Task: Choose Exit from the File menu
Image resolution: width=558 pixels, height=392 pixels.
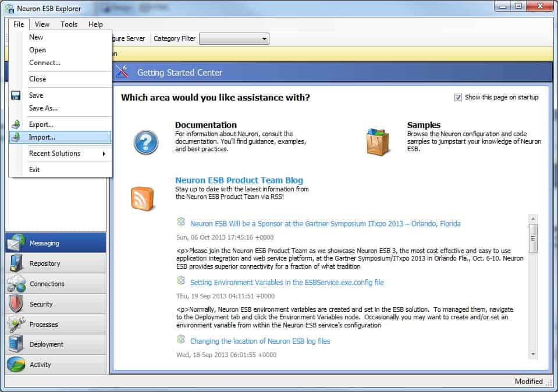Action: (60, 170)
